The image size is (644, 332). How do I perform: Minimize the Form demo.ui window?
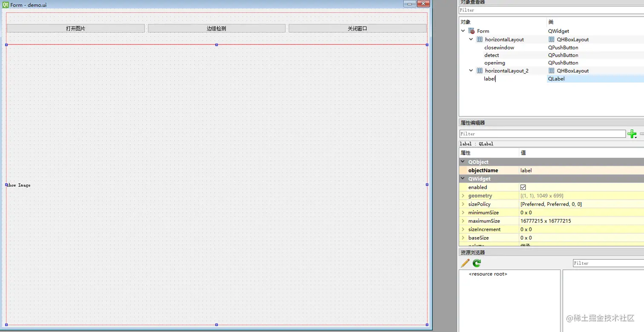click(x=410, y=4)
